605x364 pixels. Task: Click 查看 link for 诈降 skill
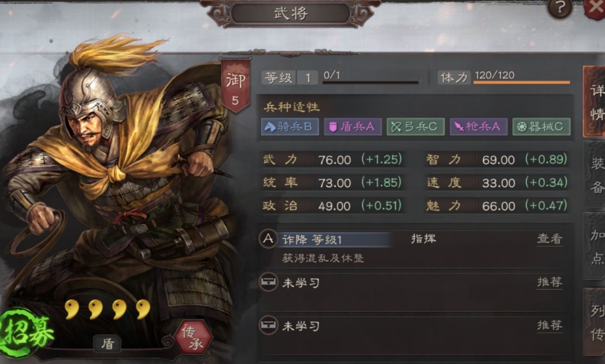tap(550, 239)
